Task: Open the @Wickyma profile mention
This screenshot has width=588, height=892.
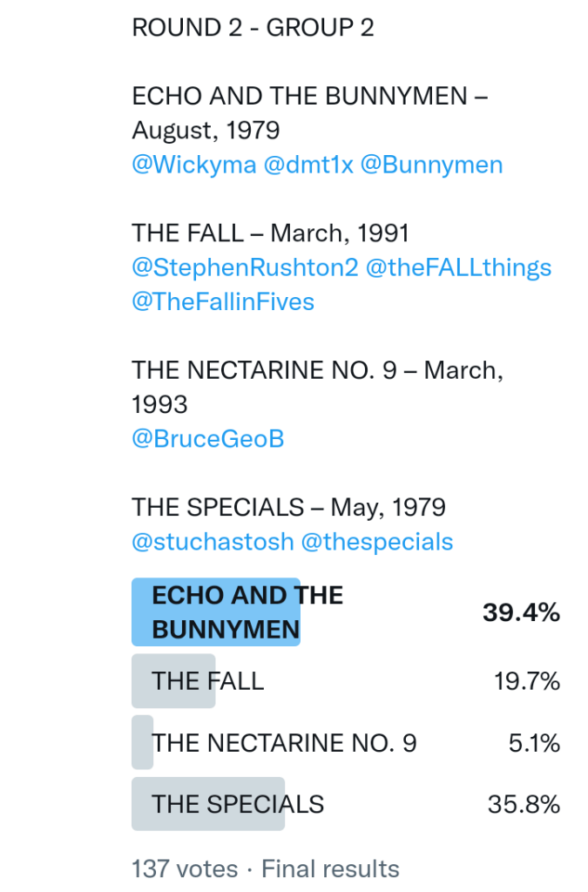Action: coord(193,166)
